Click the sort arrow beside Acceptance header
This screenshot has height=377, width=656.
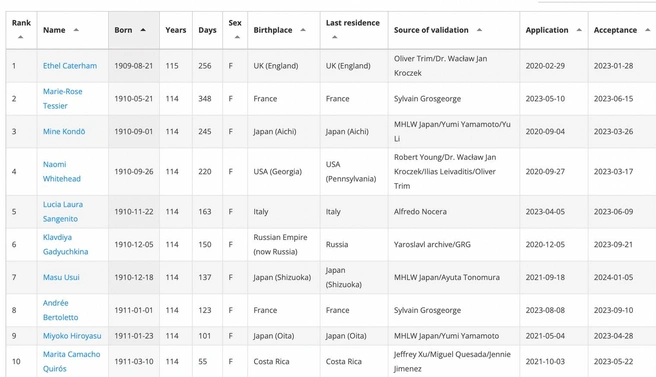click(x=648, y=30)
